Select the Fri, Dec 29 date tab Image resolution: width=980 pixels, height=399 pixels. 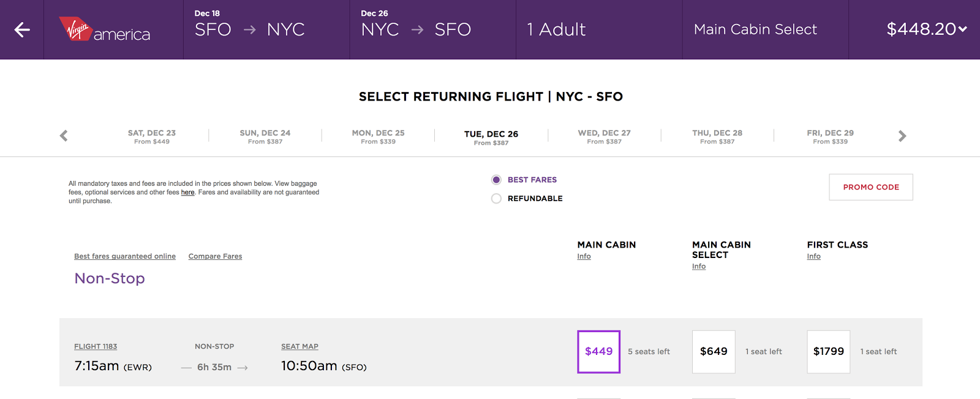[830, 137]
